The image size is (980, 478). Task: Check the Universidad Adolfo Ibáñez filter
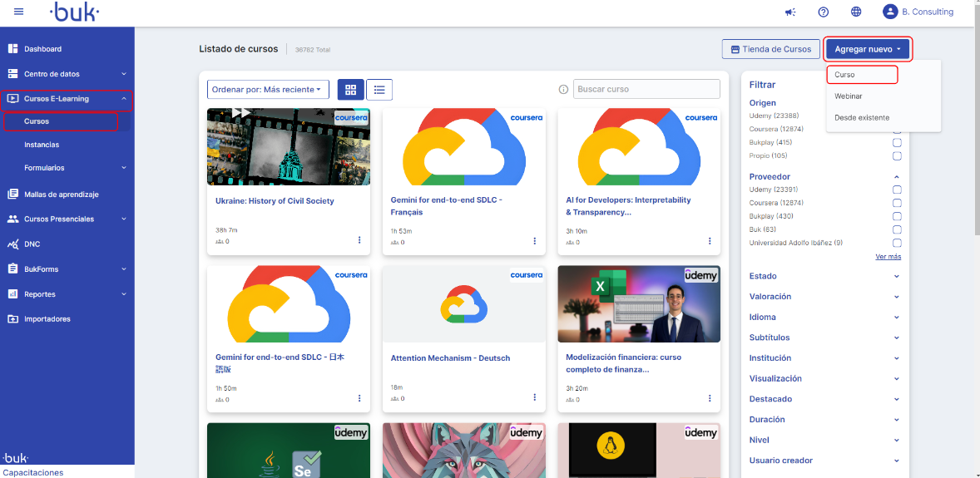(x=897, y=243)
